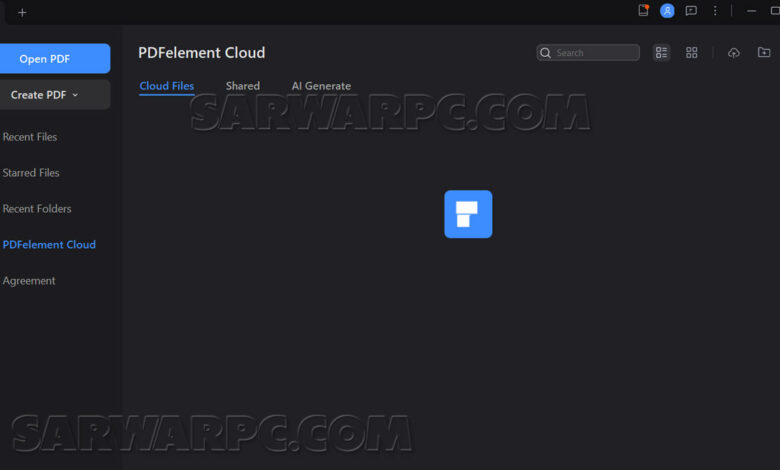This screenshot has width=780, height=470.
Task: Go to Recent Files in sidebar
Action: coord(30,137)
